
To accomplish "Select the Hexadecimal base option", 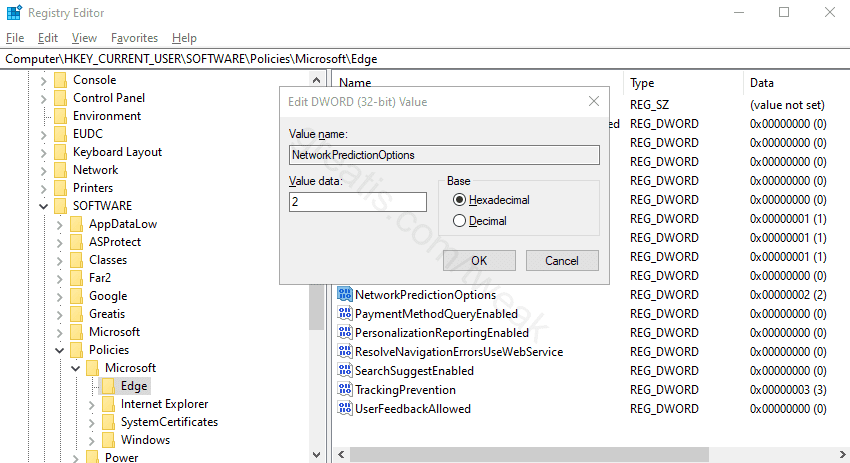I will coord(460,200).
